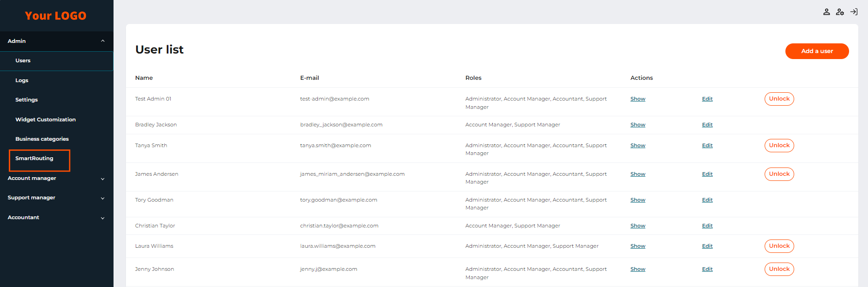868x287 pixels.
Task: Expand the Support manager section
Action: (x=102, y=198)
